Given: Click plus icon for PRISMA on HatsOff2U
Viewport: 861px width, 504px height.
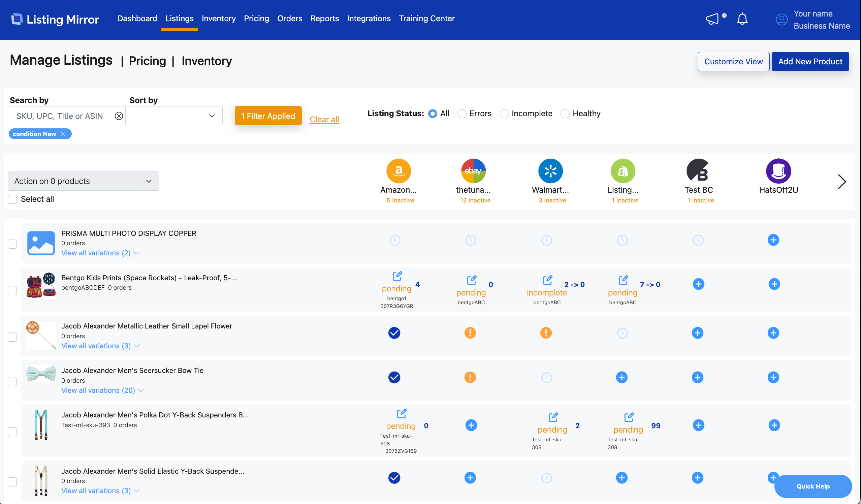Looking at the screenshot, I should pyautogui.click(x=773, y=240).
